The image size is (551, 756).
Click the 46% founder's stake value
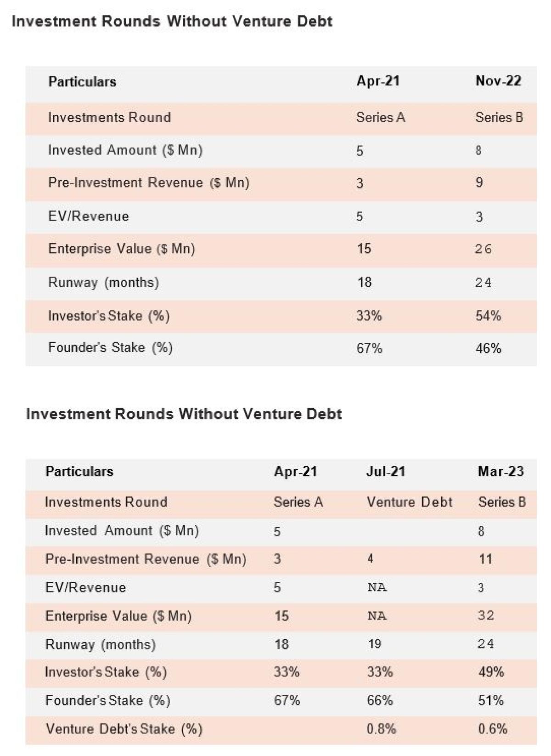point(488,348)
